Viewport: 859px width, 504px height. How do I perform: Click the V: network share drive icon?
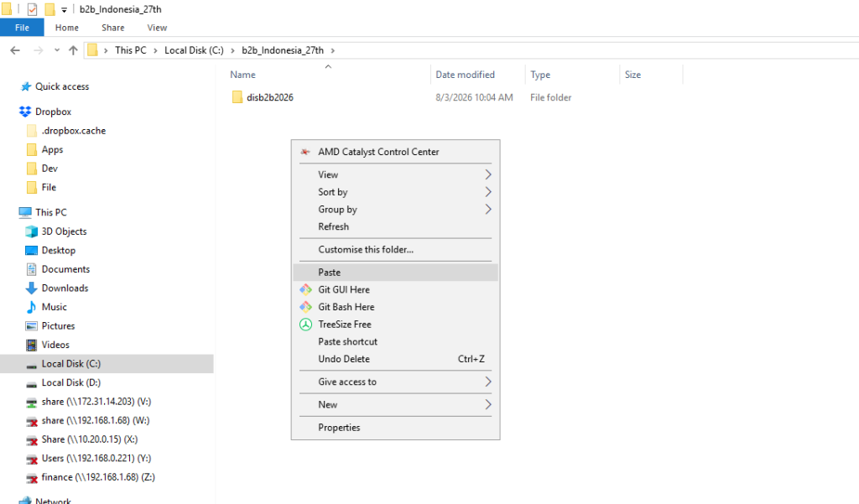click(x=32, y=402)
